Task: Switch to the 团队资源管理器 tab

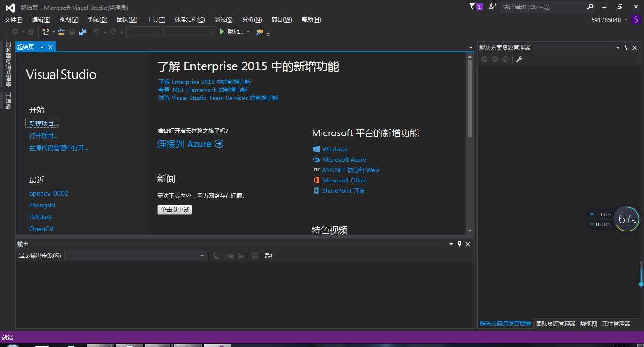Action: pyautogui.click(x=556, y=323)
